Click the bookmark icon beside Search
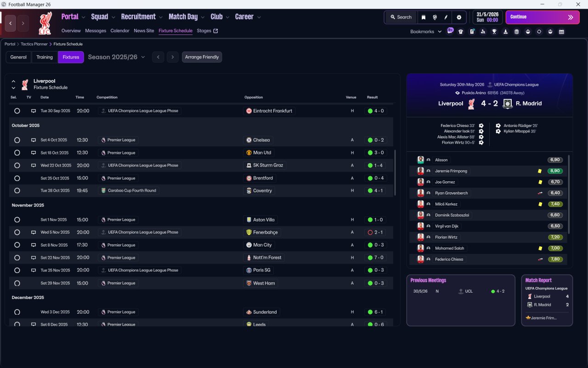The image size is (588, 368). point(424,17)
